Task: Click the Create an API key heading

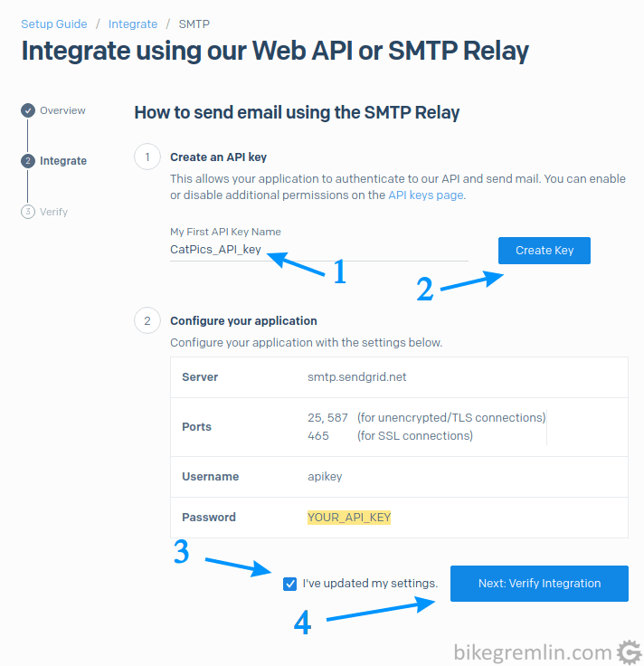Action: pyautogui.click(x=218, y=157)
